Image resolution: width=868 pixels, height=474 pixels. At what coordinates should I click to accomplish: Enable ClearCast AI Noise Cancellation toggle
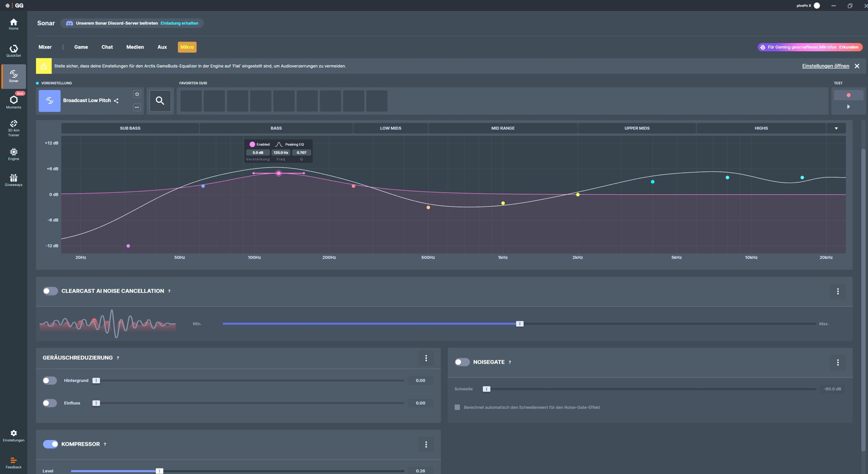50,291
